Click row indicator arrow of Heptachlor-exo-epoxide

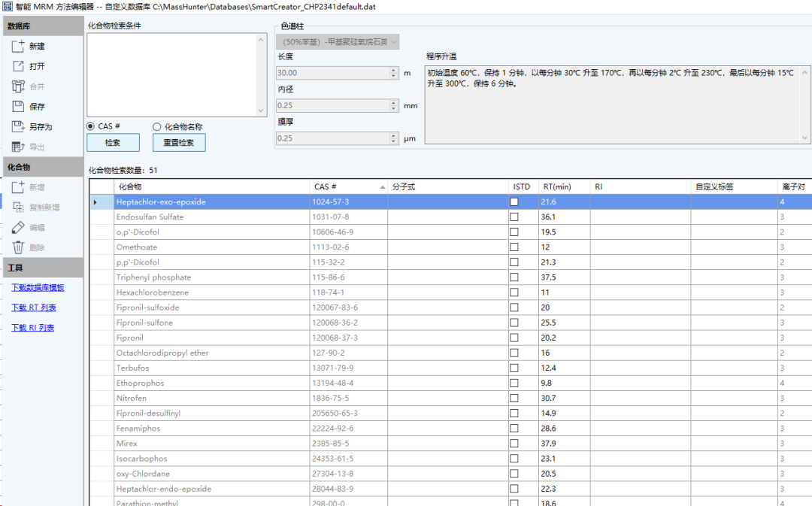point(95,202)
